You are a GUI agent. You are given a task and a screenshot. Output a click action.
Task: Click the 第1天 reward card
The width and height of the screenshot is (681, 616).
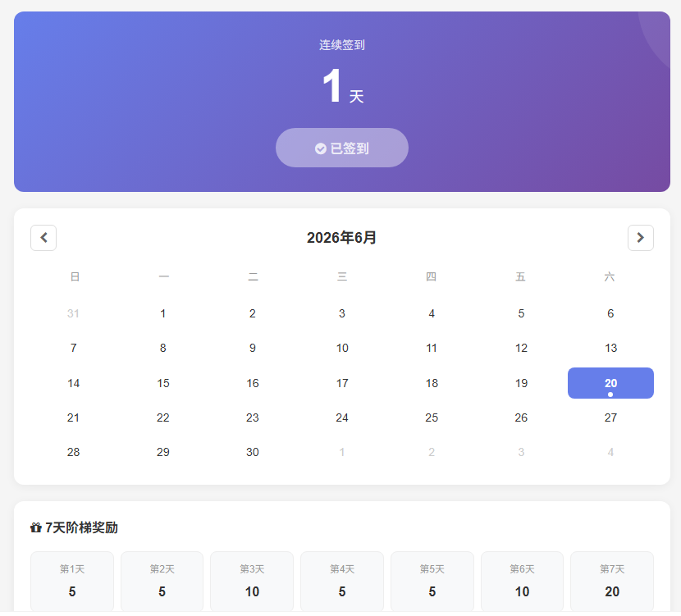72,582
